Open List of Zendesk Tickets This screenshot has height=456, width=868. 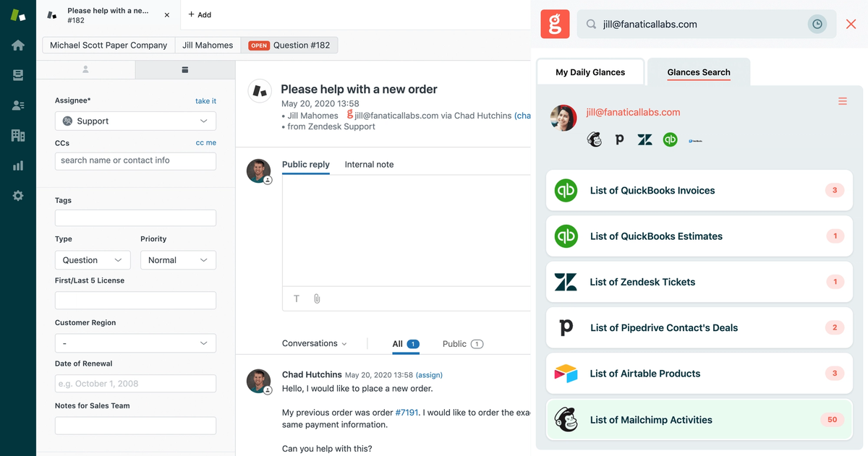[699, 282]
